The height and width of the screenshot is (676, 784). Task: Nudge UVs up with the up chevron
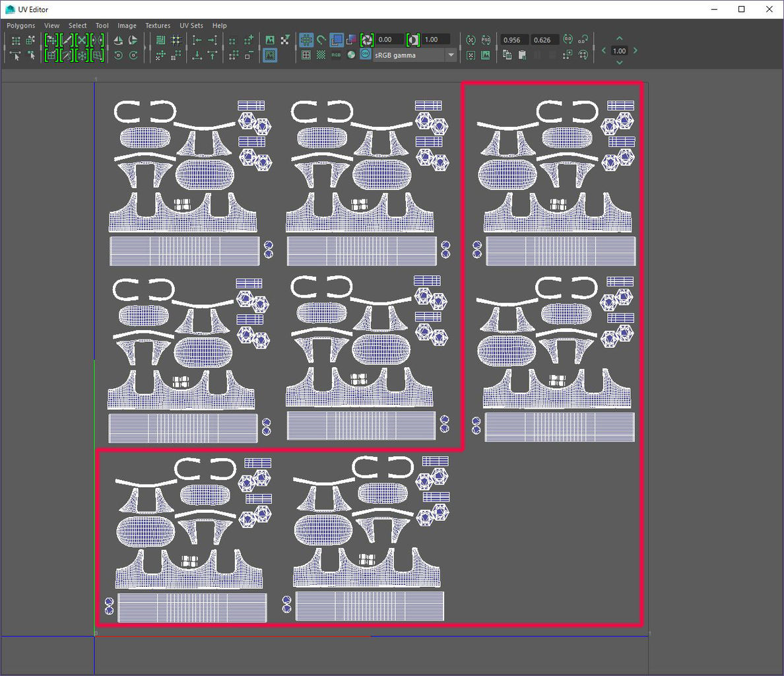point(620,38)
